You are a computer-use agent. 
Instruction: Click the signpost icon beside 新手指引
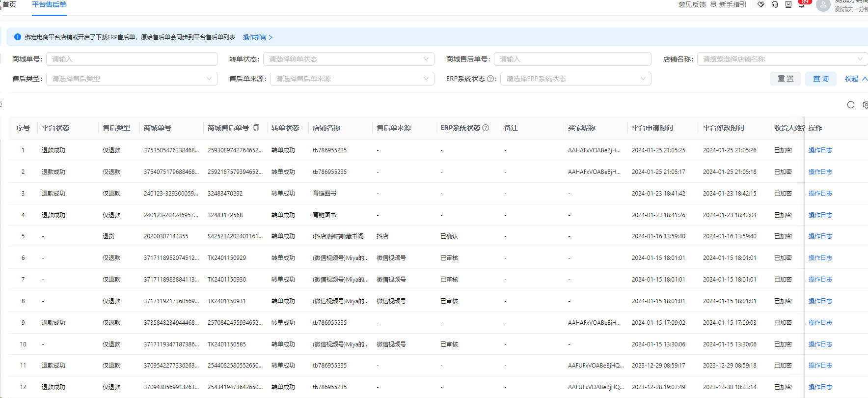(x=713, y=4)
